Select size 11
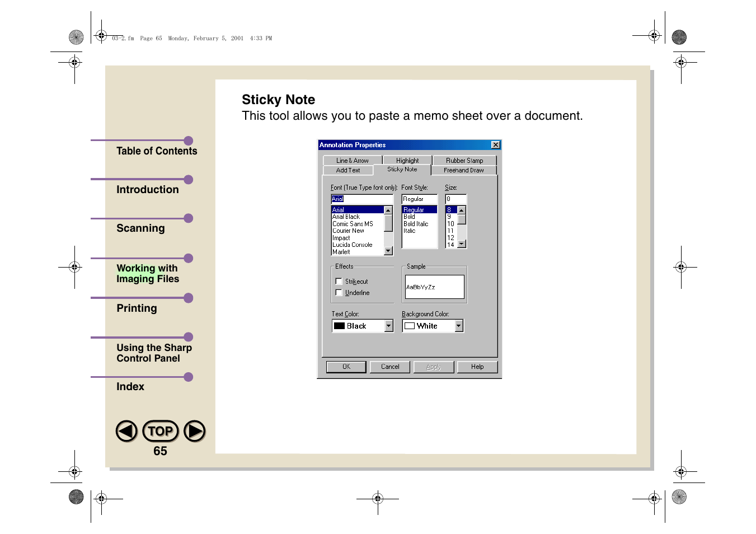The width and height of the screenshot is (756, 534). click(452, 231)
